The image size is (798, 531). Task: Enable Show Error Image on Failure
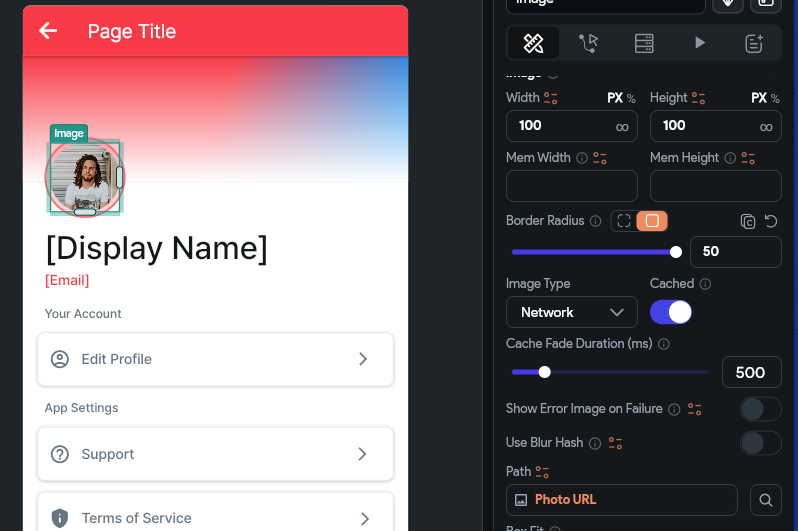760,409
